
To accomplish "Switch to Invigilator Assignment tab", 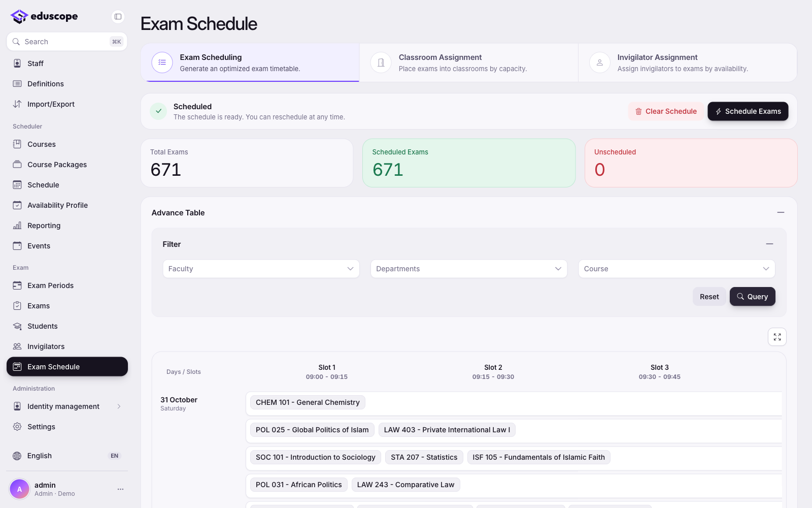I will pos(688,62).
